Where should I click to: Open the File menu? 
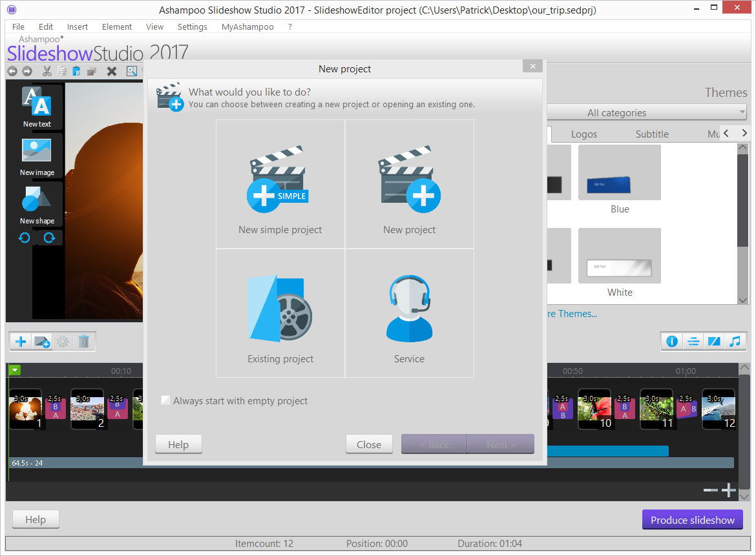(x=18, y=27)
